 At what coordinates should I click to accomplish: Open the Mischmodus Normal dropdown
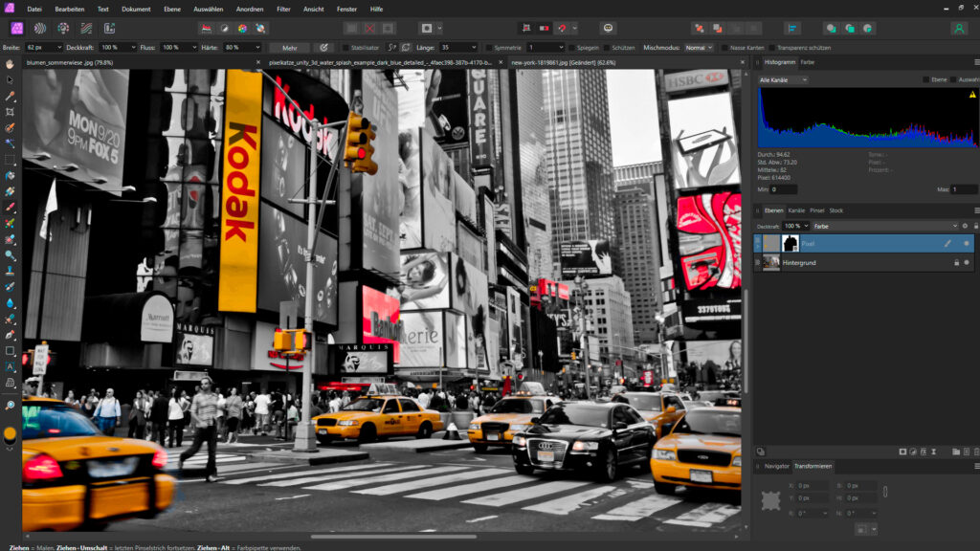[698, 48]
